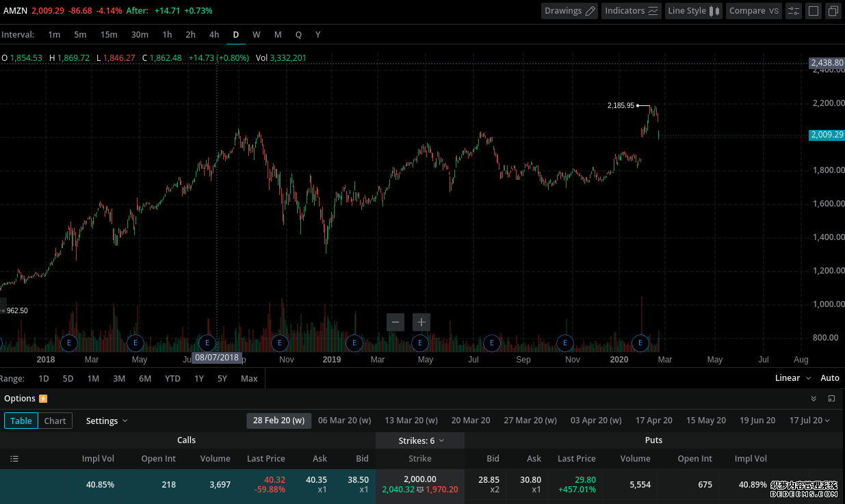845x504 pixels.
Task: Sort by puts Open Int column header
Action: pyautogui.click(x=695, y=459)
